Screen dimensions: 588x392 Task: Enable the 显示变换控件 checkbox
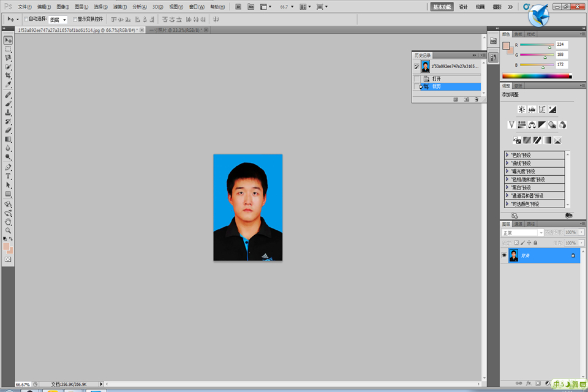[75, 19]
